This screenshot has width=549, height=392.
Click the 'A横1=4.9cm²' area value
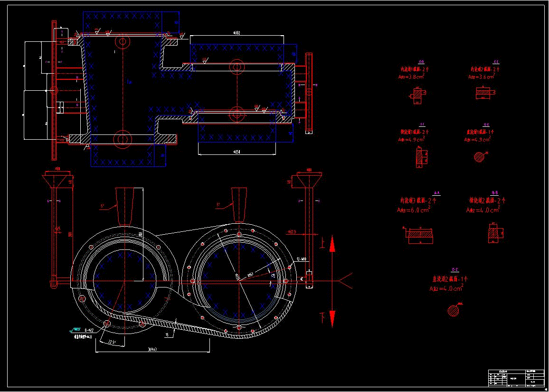coord(411,139)
